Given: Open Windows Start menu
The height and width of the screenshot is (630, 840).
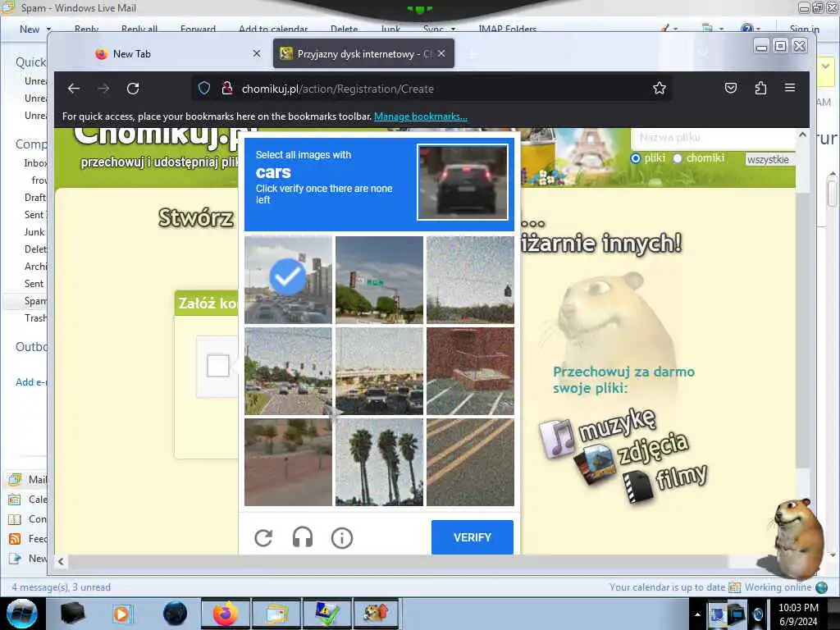Looking at the screenshot, I should click(x=22, y=614).
